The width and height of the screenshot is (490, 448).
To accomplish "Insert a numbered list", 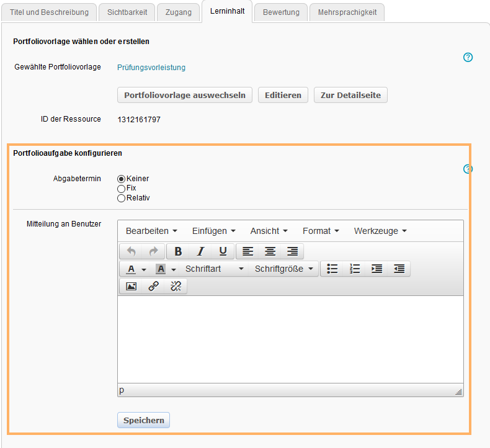I will [355, 269].
